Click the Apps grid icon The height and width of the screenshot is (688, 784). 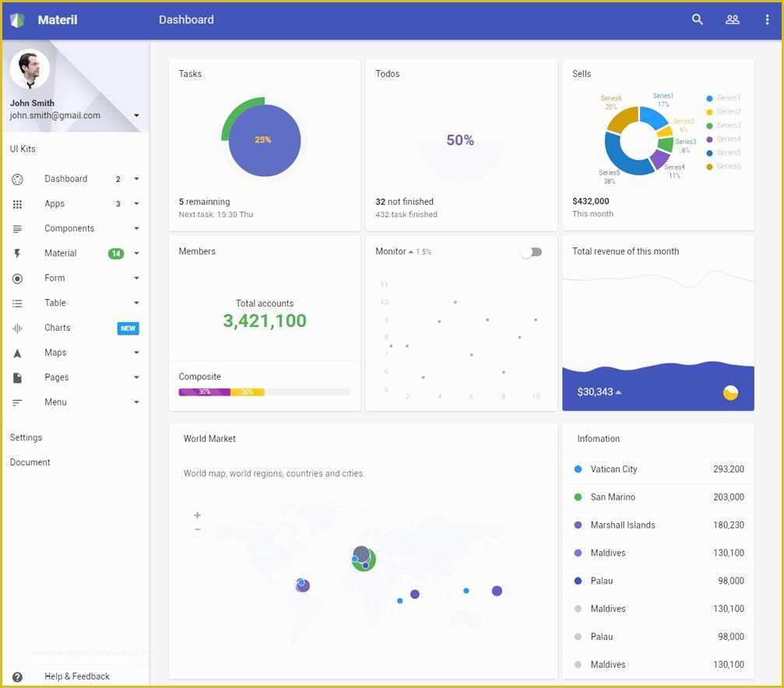click(x=17, y=204)
